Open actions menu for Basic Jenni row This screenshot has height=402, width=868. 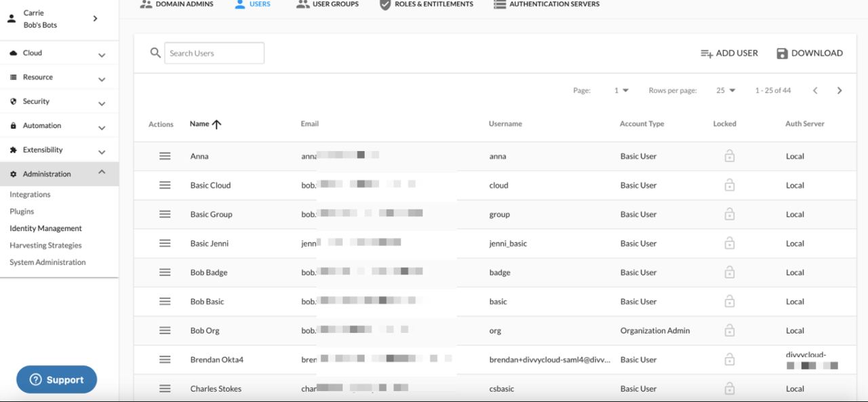pos(165,243)
